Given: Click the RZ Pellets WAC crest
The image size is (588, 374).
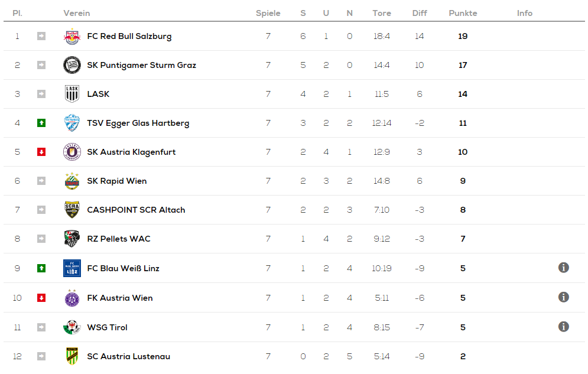Looking at the screenshot, I should point(72,239).
